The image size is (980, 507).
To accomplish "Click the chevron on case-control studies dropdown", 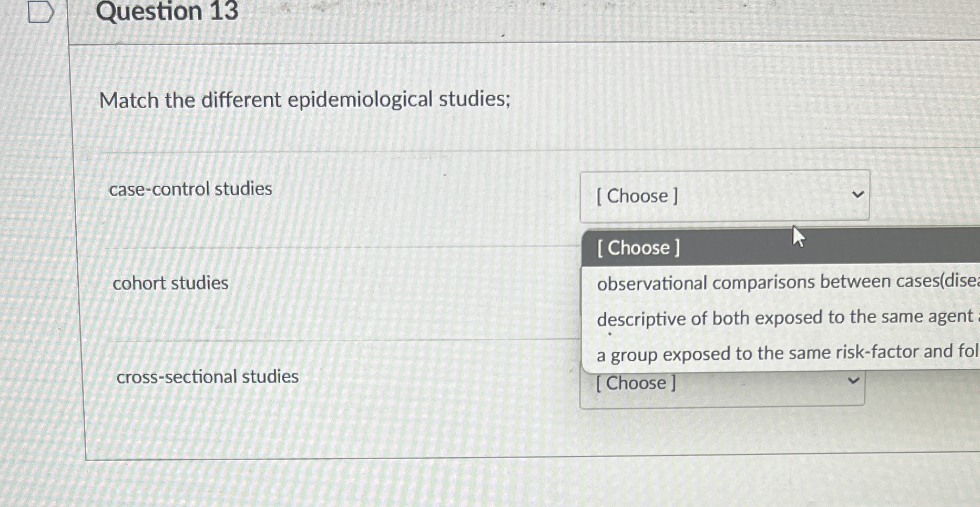I will [857, 195].
